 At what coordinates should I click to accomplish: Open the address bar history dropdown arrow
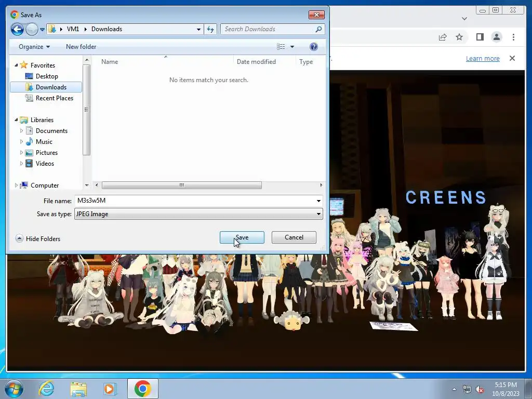199,29
